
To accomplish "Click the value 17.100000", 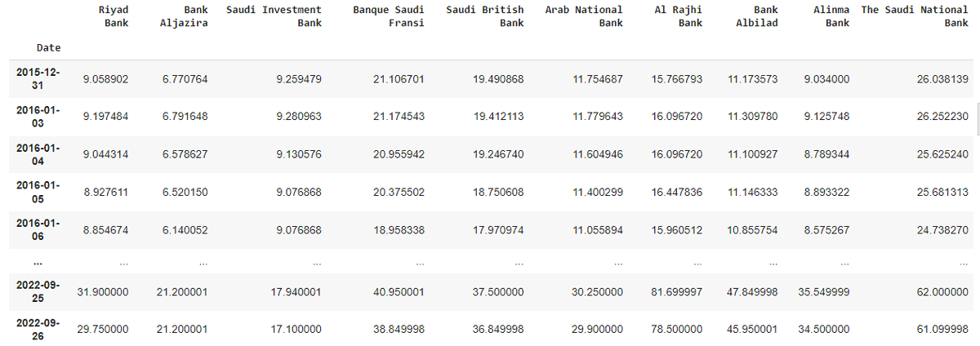I will tap(296, 329).
